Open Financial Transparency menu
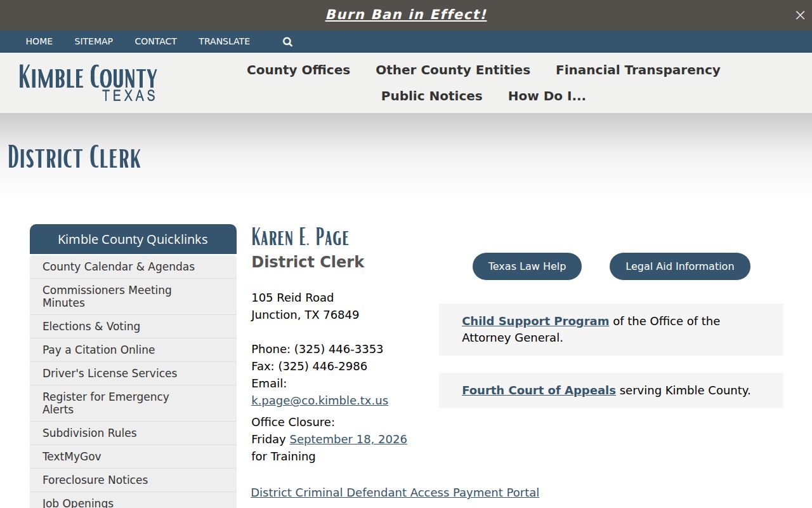The image size is (812, 508). [638, 70]
